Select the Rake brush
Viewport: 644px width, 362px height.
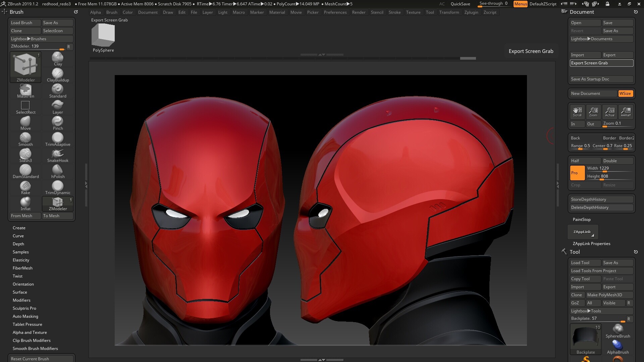(x=25, y=188)
